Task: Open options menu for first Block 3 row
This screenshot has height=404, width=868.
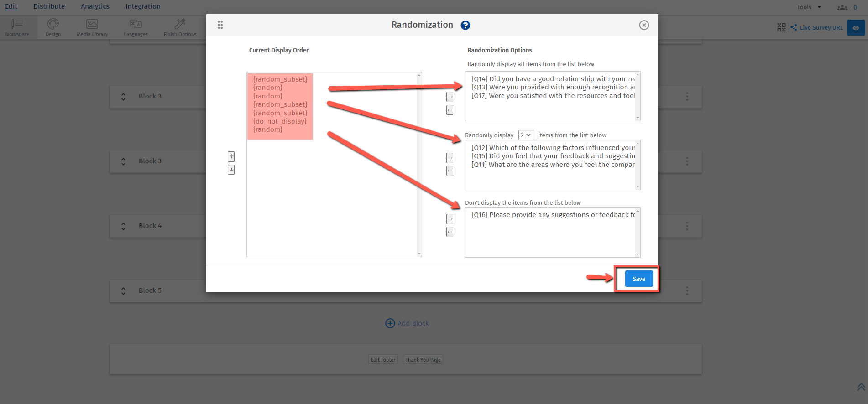Action: click(x=687, y=97)
